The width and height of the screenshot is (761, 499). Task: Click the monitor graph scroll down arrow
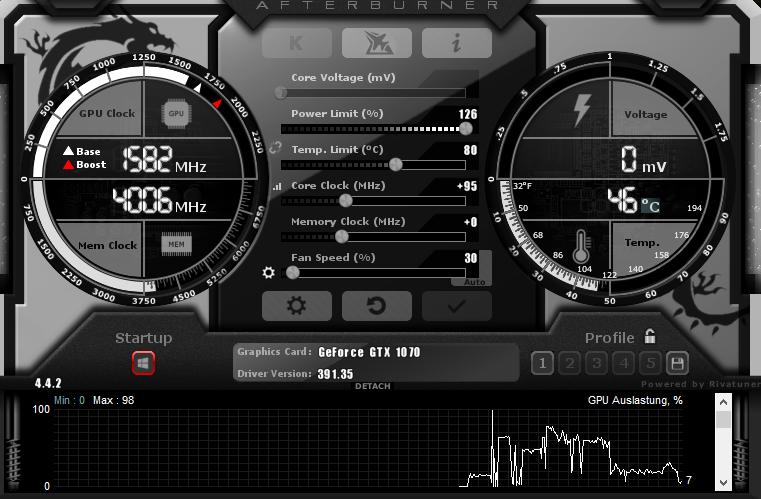(723, 482)
